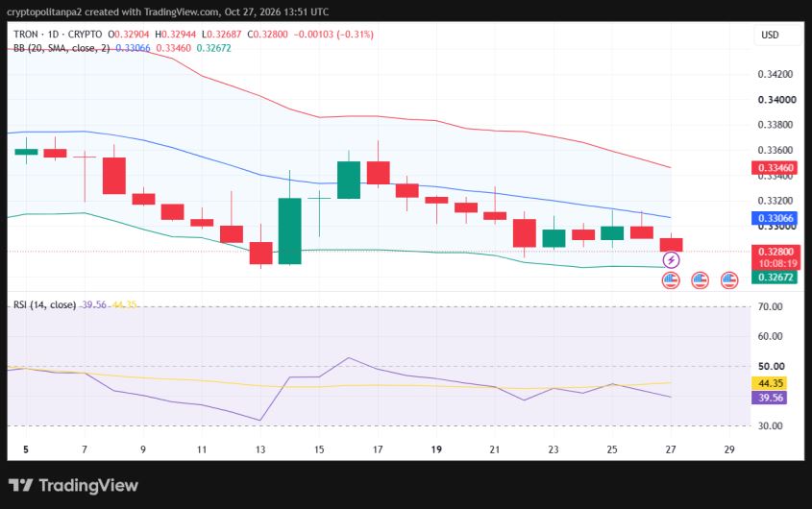The height and width of the screenshot is (509, 812).
Task: Click the 0.34000 price axis label
Action: click(x=776, y=100)
